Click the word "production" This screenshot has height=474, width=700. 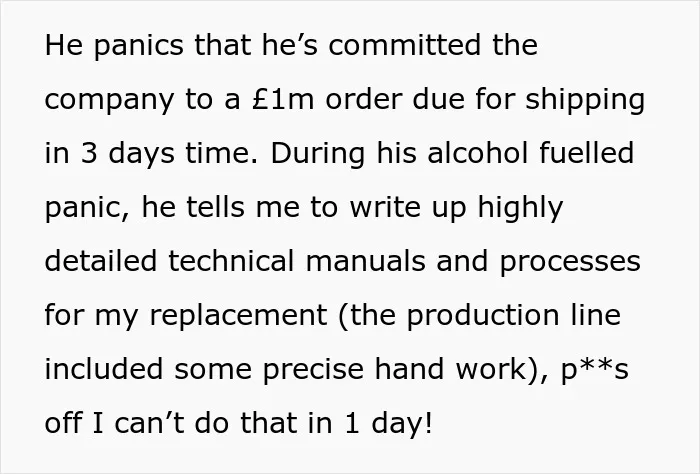483,316
